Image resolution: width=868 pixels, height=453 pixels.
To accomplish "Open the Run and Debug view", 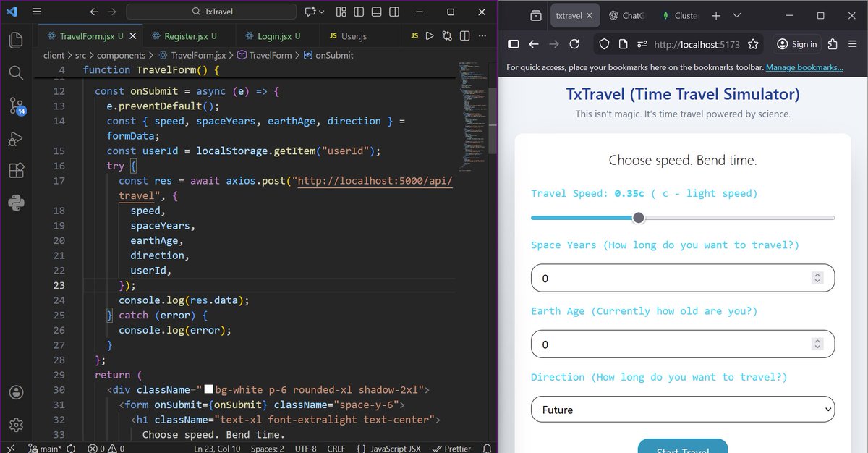I will pos(17,138).
